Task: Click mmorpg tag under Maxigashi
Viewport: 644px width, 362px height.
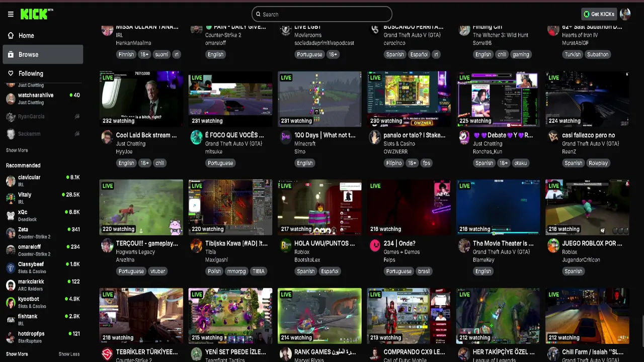Action: tap(235, 271)
